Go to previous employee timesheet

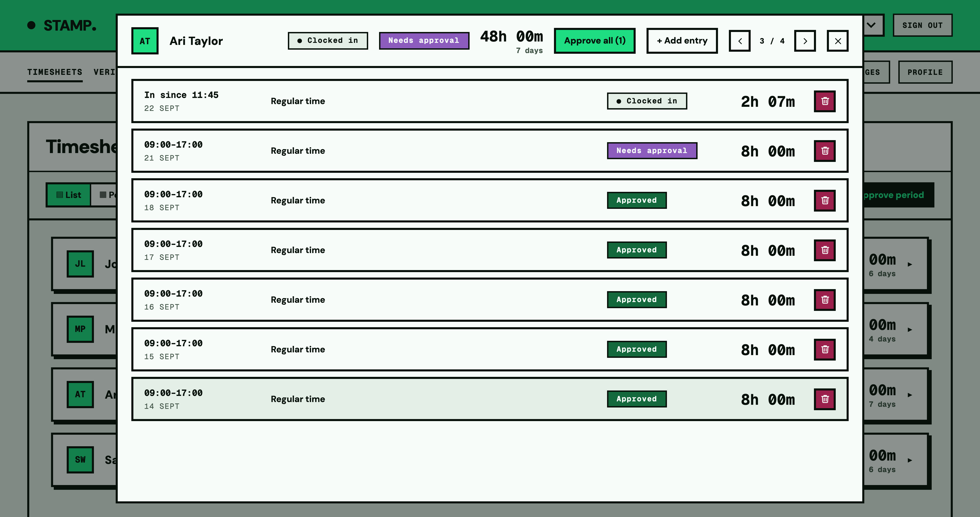740,41
